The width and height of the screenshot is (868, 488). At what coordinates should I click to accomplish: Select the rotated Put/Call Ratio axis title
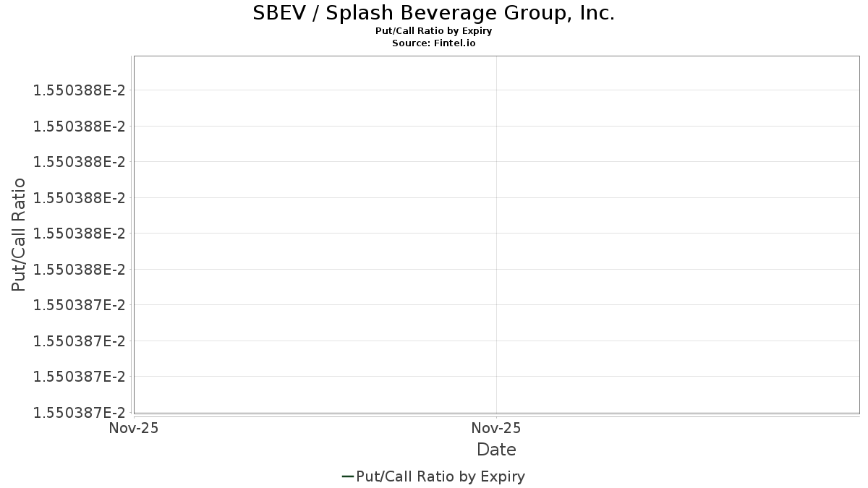[19, 234]
